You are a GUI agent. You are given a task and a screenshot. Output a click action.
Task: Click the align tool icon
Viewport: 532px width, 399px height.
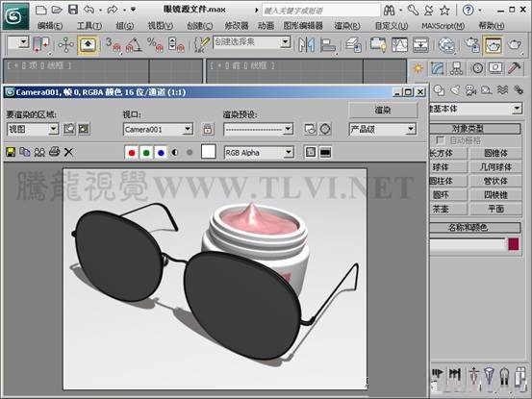(327, 45)
